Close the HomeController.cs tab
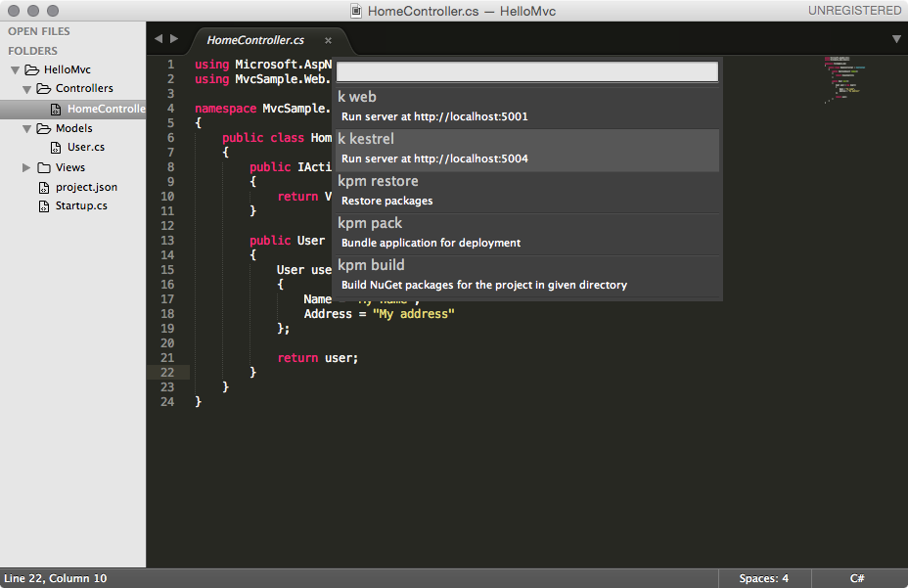The height and width of the screenshot is (588, 908). pyautogui.click(x=329, y=40)
